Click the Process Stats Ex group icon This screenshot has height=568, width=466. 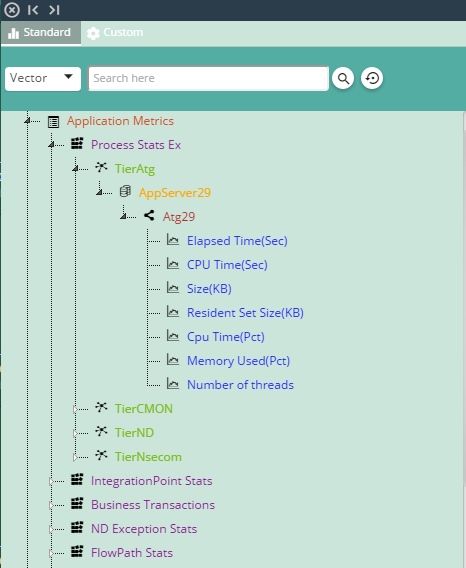(x=77, y=143)
